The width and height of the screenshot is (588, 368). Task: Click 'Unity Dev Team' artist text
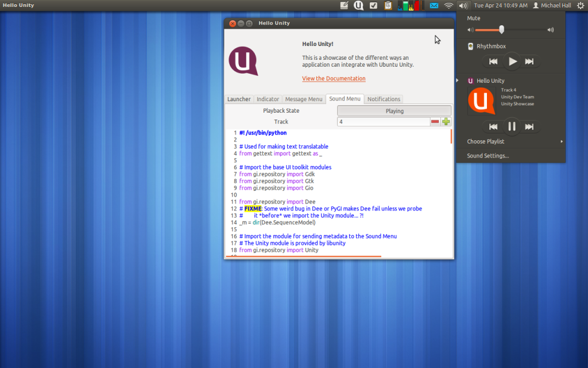517,97
